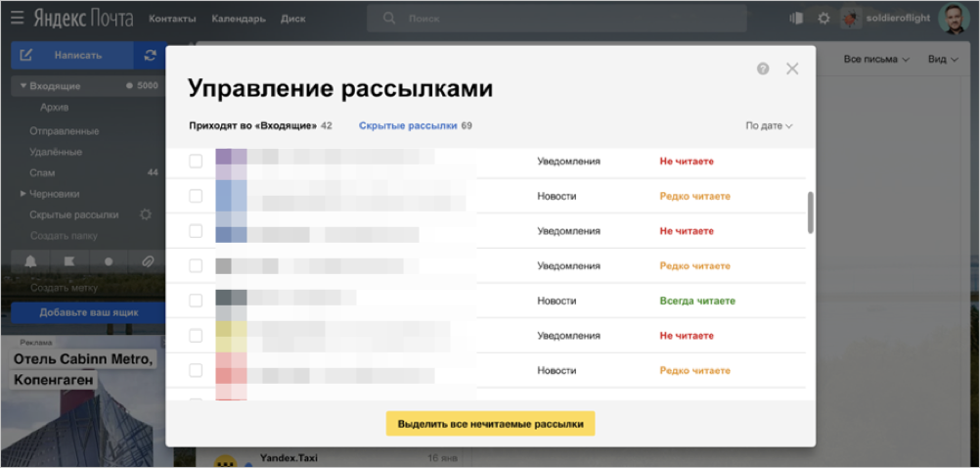Switch to Скрытые рассылки tab in dialog
The width and height of the screenshot is (980, 468).
pos(408,125)
